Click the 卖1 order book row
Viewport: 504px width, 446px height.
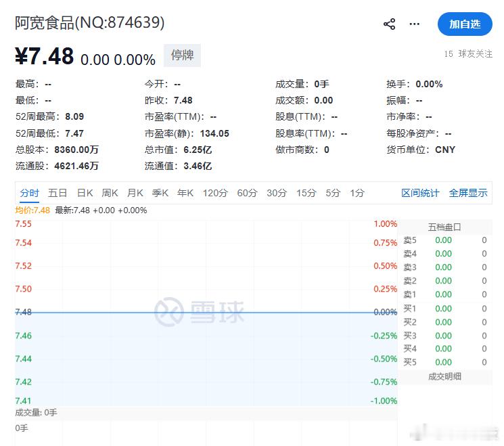445,294
